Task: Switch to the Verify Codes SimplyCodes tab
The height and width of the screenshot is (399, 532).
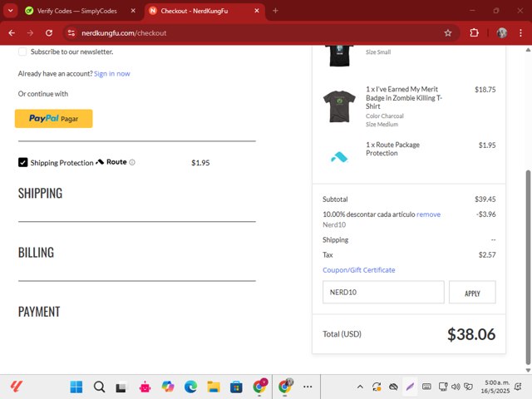Action: [76, 11]
